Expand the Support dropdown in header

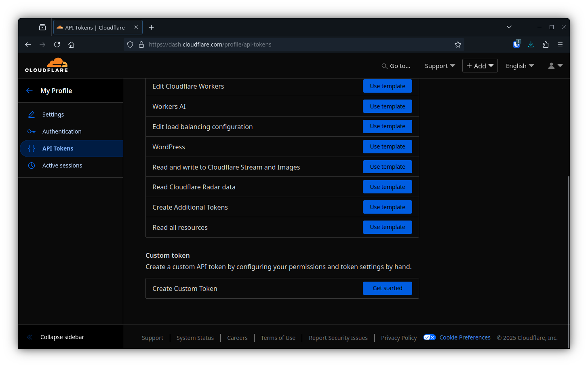[440, 66]
